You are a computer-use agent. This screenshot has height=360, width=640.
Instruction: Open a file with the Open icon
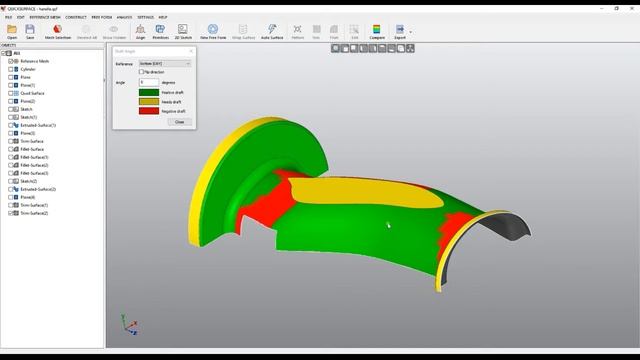point(12,29)
